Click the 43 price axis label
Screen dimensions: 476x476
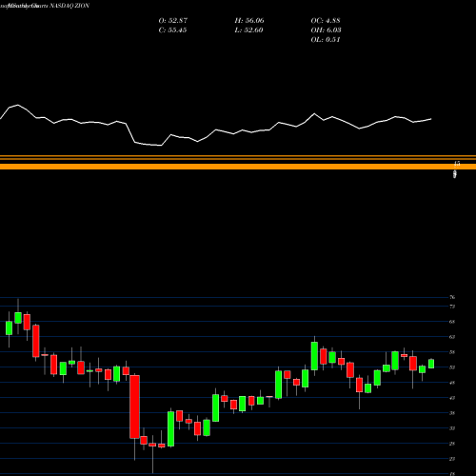(452, 398)
